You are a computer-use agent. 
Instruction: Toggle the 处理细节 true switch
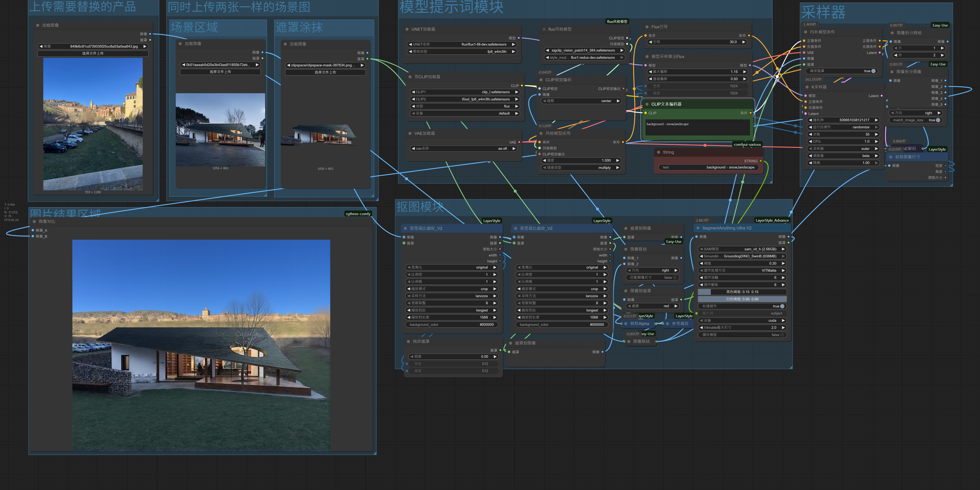[x=782, y=306]
